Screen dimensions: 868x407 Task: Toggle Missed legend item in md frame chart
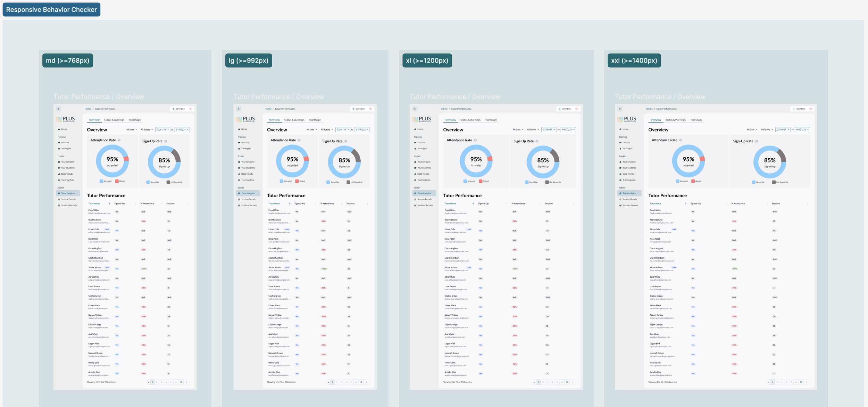coord(120,181)
